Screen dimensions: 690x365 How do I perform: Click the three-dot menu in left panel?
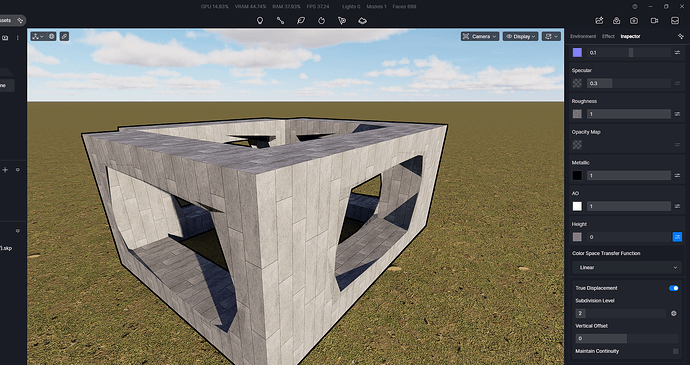tap(18, 38)
